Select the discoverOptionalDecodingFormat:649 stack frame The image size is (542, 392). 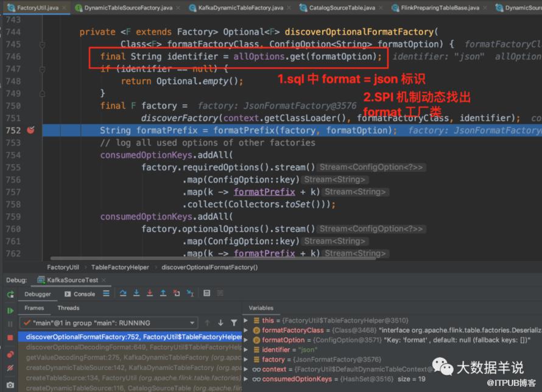pos(130,347)
